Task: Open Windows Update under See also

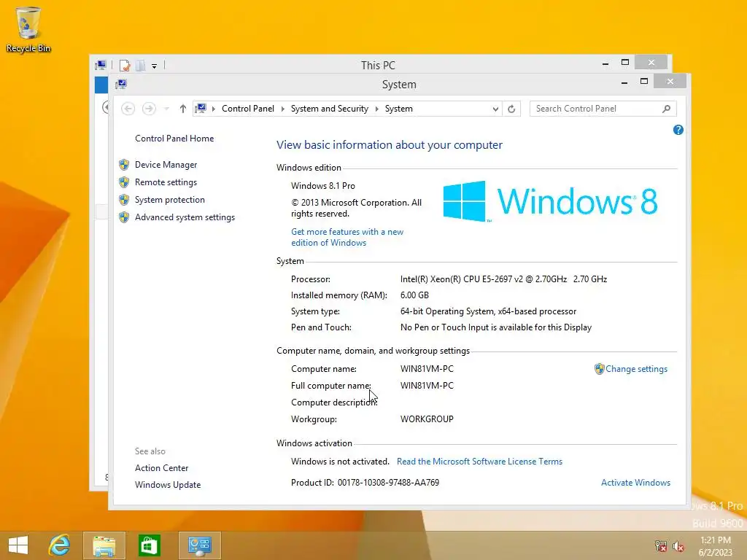Action: click(x=168, y=485)
